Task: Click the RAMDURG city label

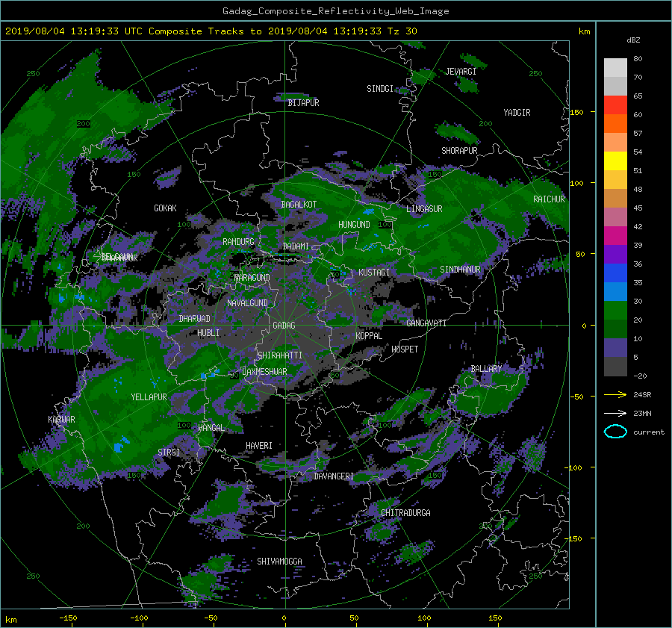Action: [x=238, y=242]
